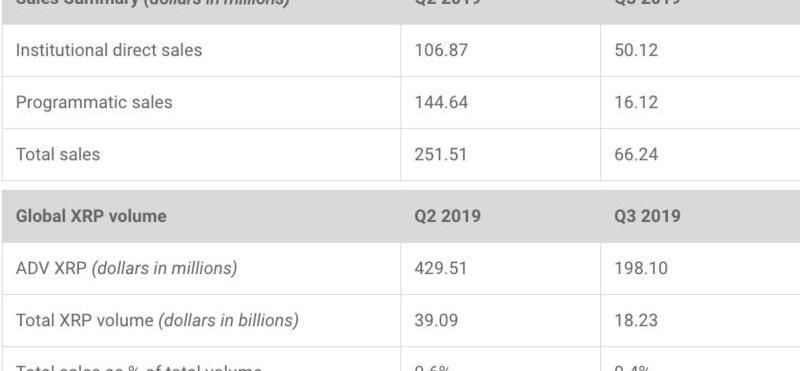Select the 198.10 ADV XRP value
The image size is (800, 371).
[641, 268]
